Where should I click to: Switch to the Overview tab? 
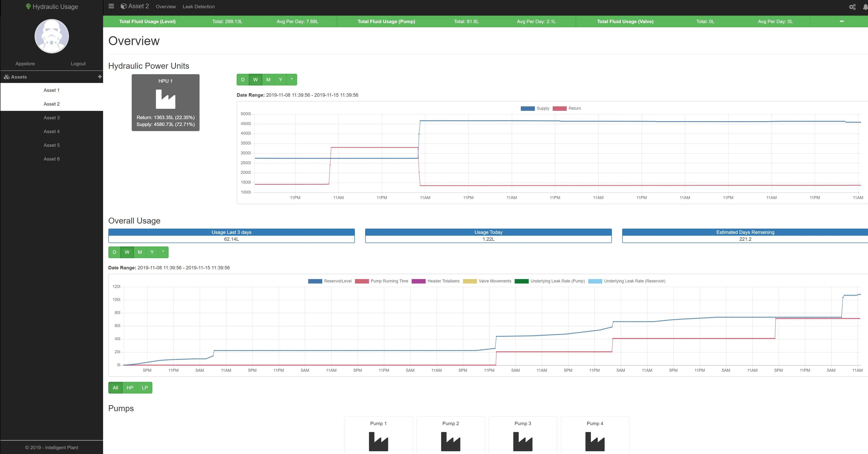165,7
